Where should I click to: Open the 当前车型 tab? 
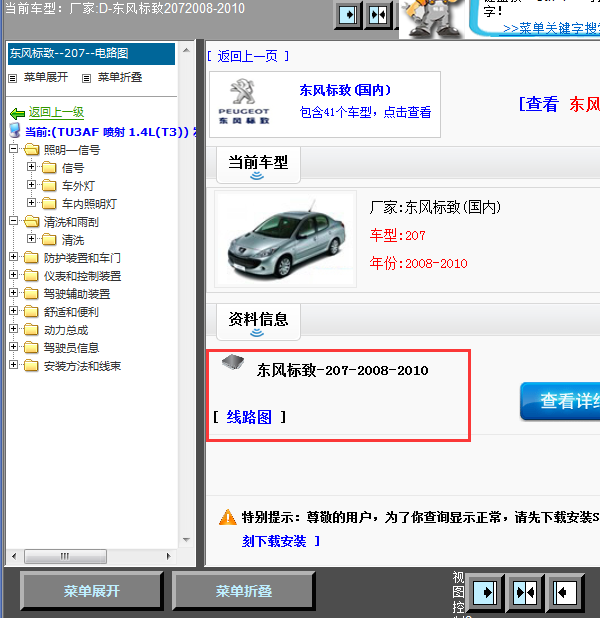(258, 165)
